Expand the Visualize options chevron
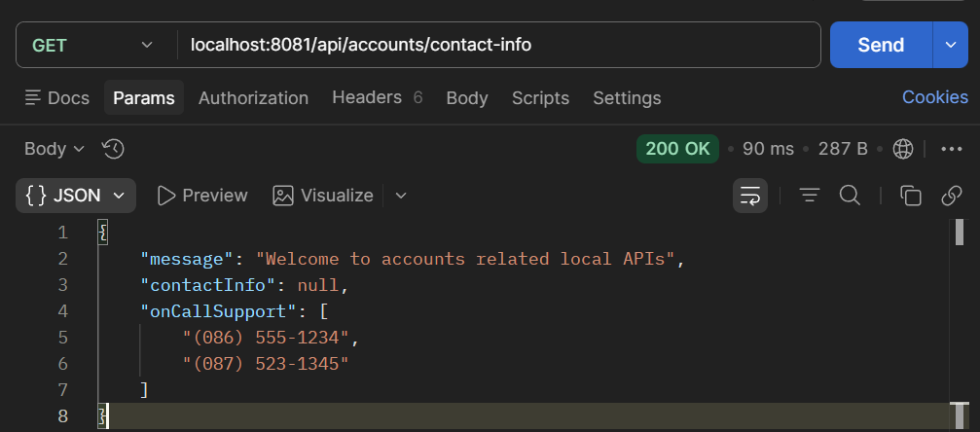 (401, 196)
